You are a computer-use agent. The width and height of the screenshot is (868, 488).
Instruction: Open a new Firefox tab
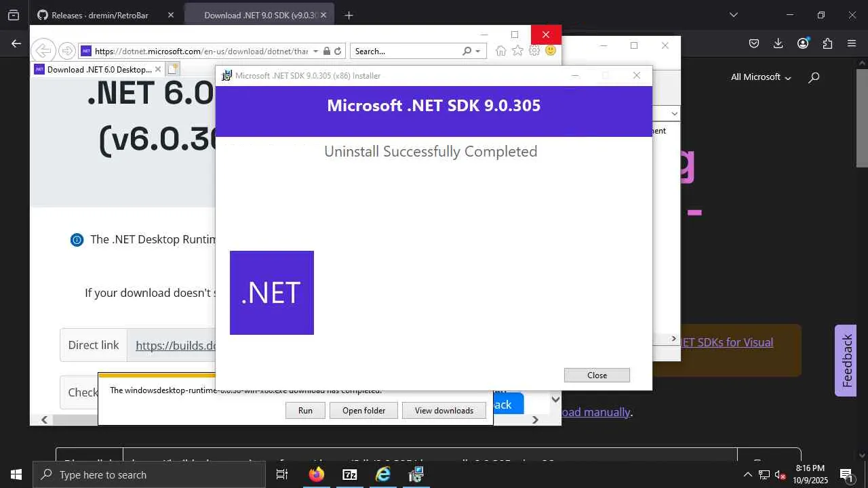(x=349, y=15)
